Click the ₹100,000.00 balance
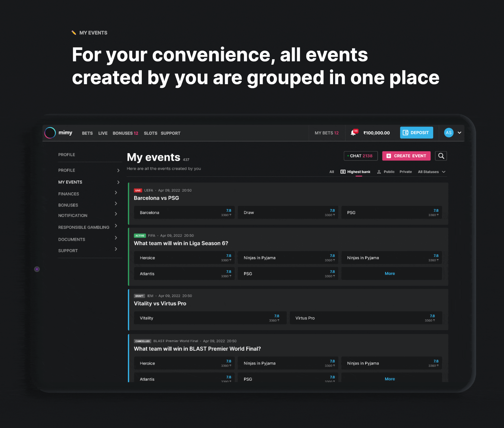 click(376, 133)
